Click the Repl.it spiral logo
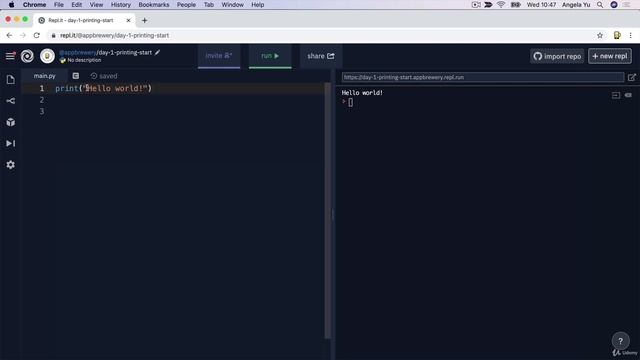 tap(27, 56)
